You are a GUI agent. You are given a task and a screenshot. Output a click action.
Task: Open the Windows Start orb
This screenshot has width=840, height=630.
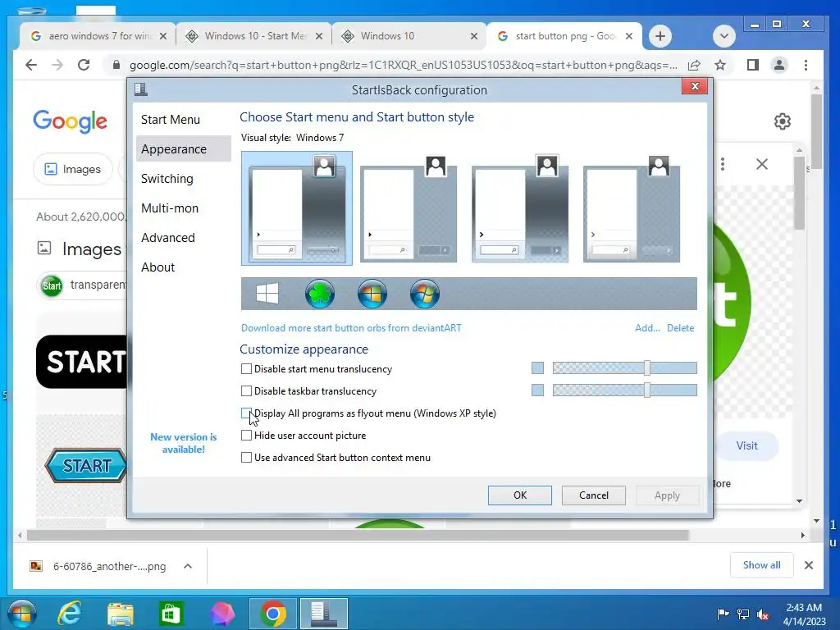tap(22, 614)
